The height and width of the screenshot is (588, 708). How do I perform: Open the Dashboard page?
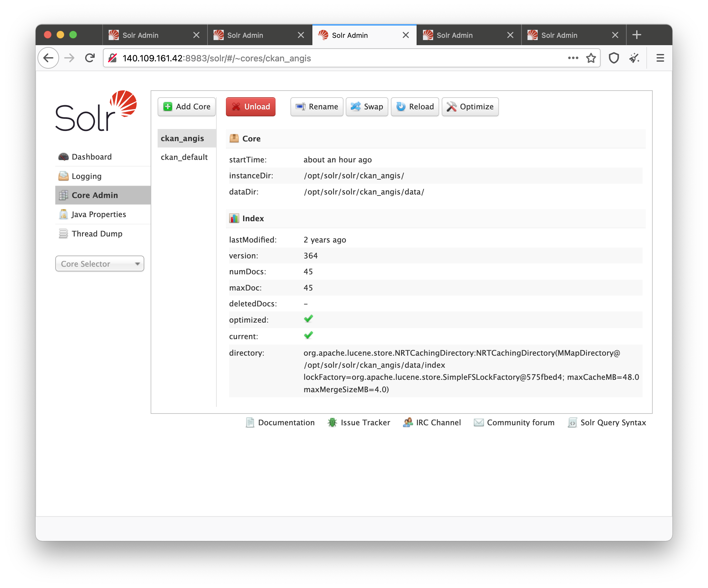pos(103,157)
